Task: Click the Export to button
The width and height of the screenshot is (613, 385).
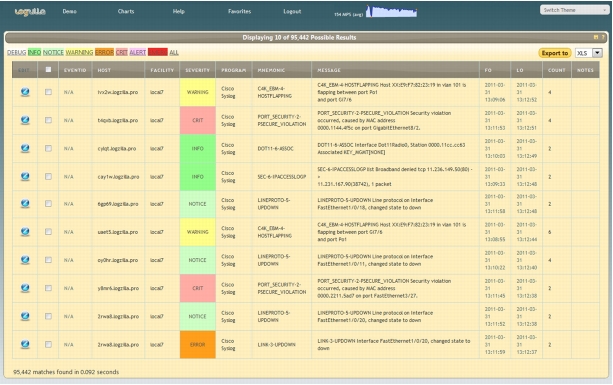Action: 555,53
